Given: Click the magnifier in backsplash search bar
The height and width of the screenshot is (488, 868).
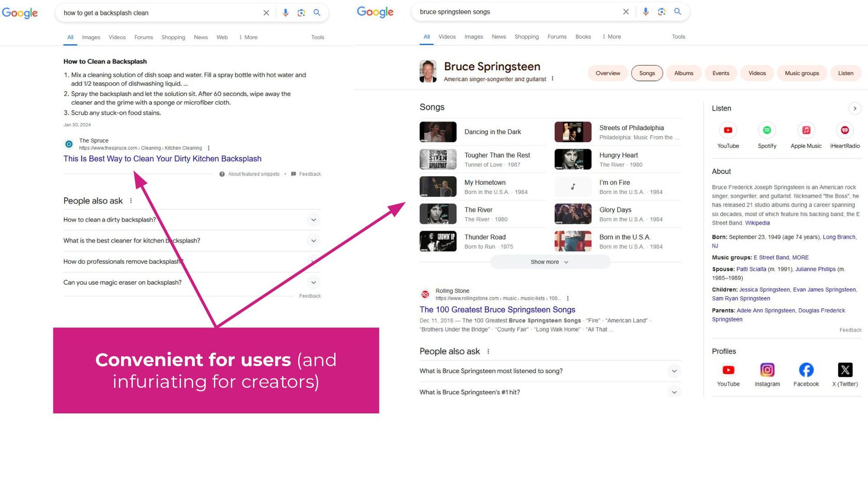Looking at the screenshot, I should click(317, 13).
